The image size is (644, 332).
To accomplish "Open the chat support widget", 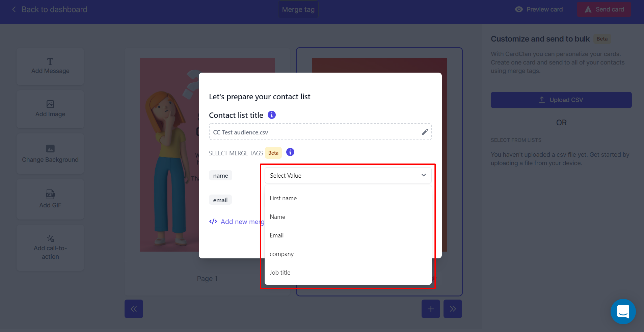I will tap(623, 311).
